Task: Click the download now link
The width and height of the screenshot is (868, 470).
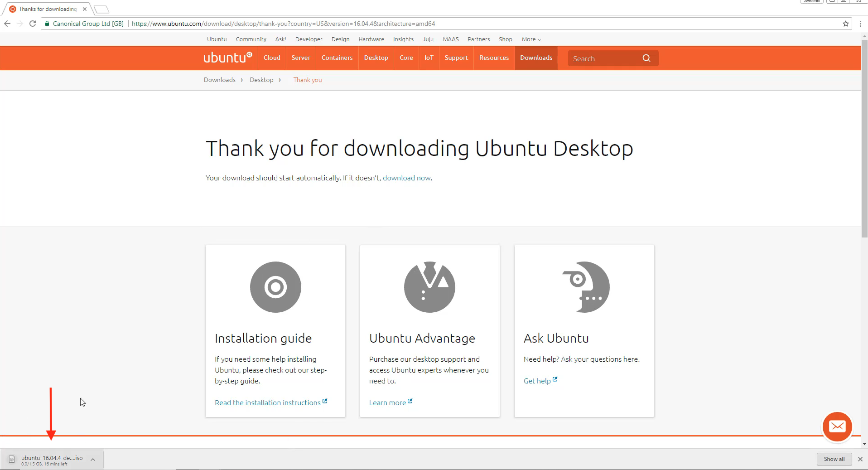Action: point(407,178)
